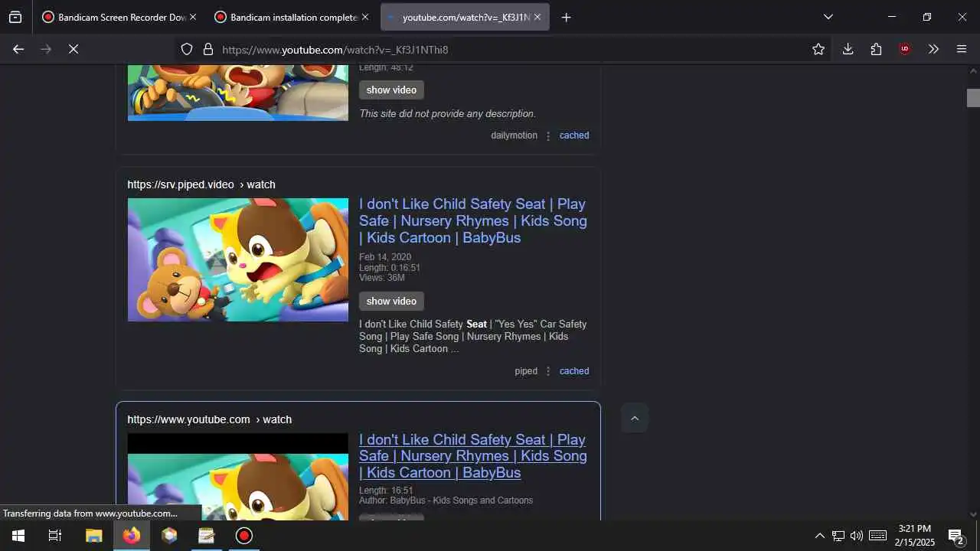The height and width of the screenshot is (551, 980).
Task: Close the Bandicam Screen Recorder tab
Action: click(x=192, y=17)
